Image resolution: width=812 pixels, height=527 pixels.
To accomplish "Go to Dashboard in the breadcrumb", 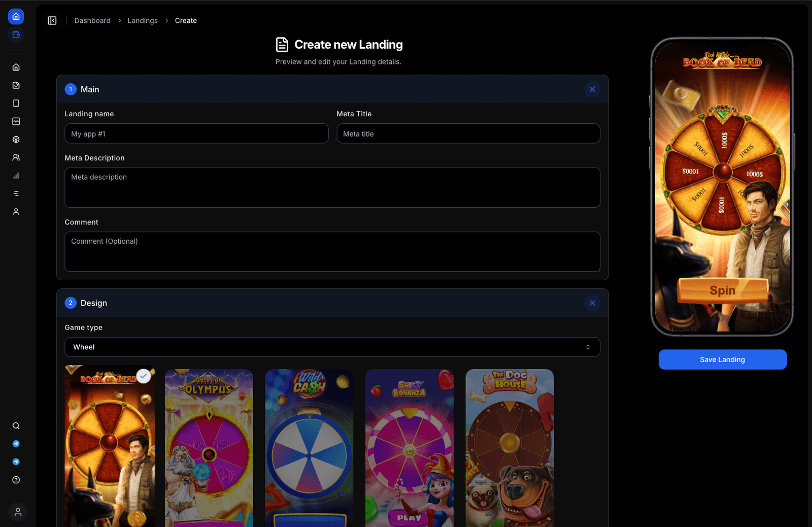I will click(92, 21).
